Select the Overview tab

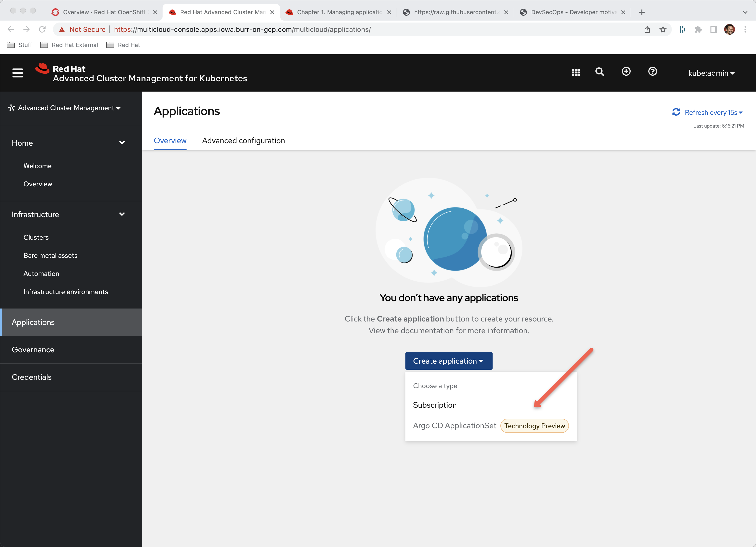(170, 140)
